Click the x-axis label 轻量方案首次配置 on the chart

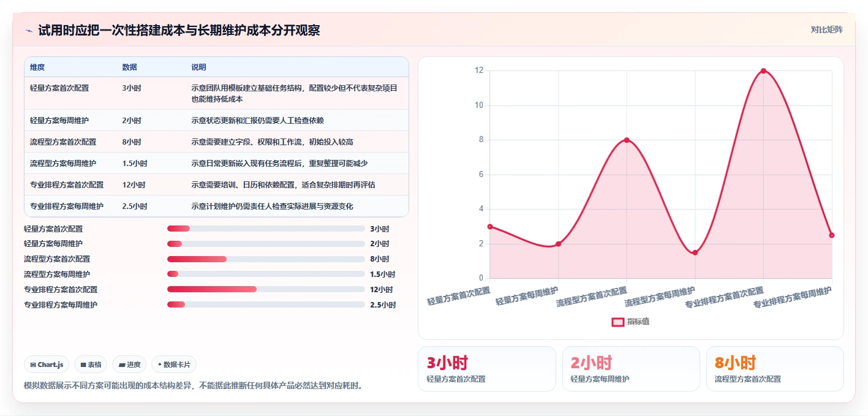(x=459, y=296)
